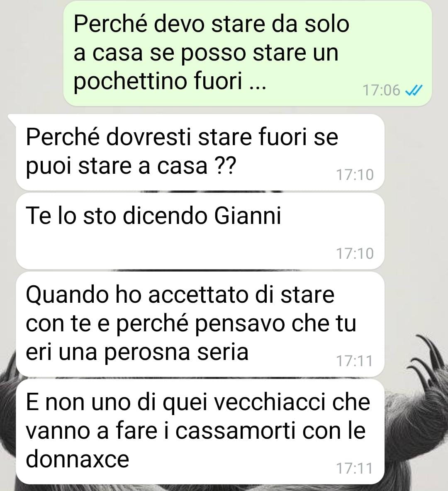This screenshot has width=448, height=491.
Task: Click the 17:10 timestamp under 'puoi stare a casa ??'
Action: tap(355, 175)
